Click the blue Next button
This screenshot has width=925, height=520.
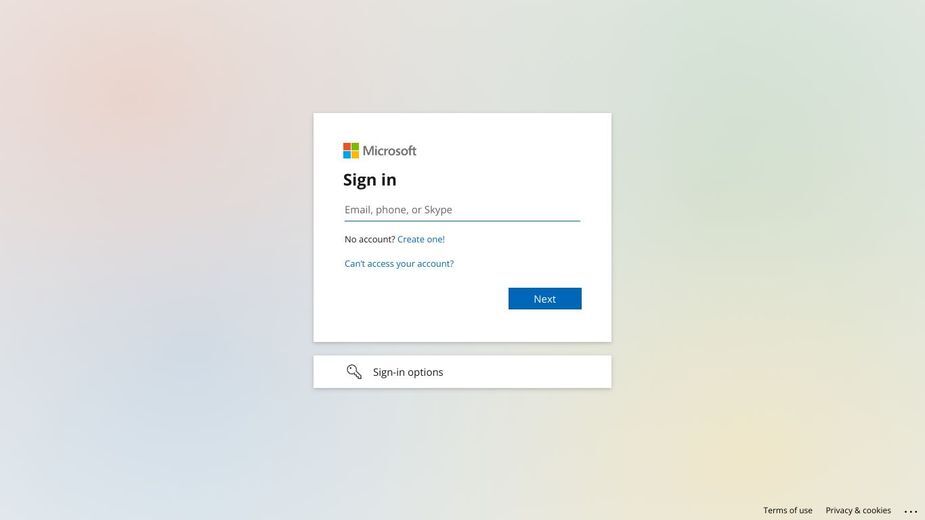[x=545, y=299]
